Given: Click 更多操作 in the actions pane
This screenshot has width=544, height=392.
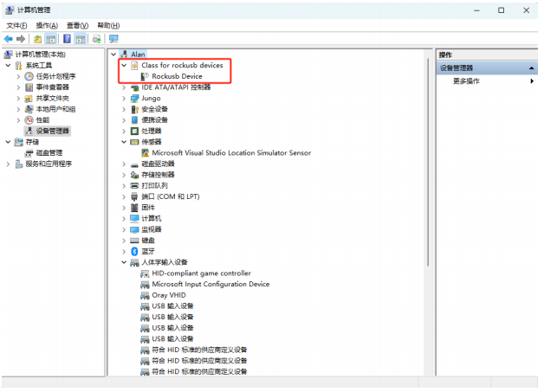Looking at the screenshot, I should point(466,80).
